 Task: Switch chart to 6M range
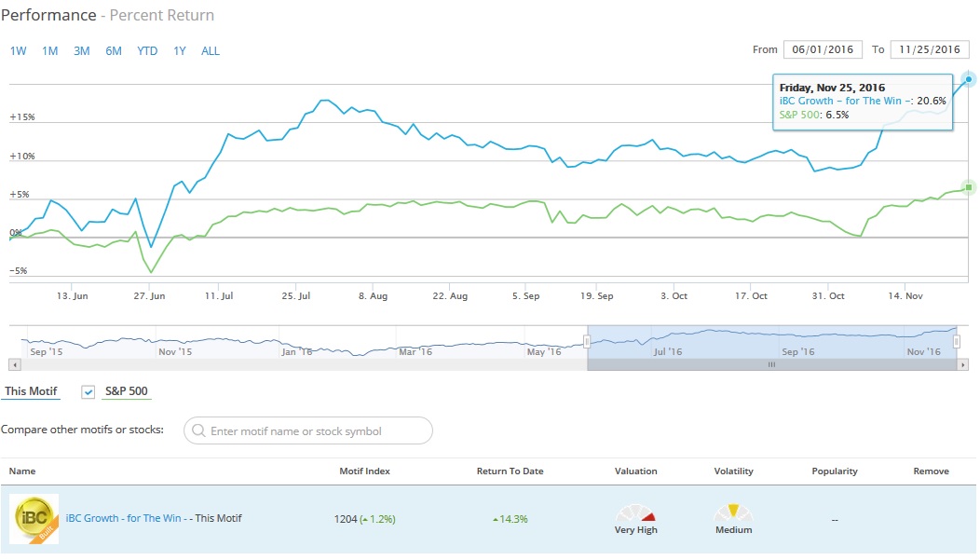coord(114,51)
